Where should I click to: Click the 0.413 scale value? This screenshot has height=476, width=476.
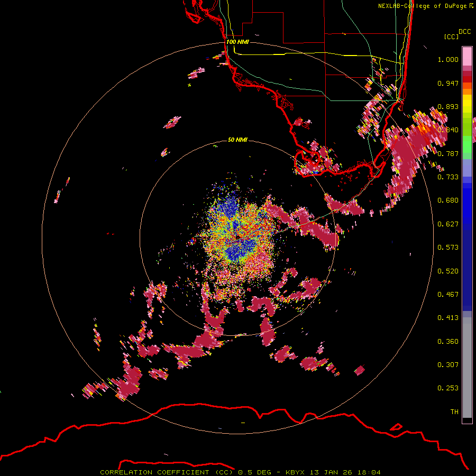[x=448, y=318]
